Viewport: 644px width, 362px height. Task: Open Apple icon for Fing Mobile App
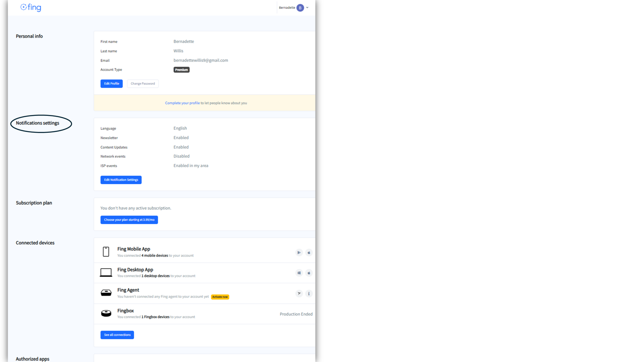(309, 253)
